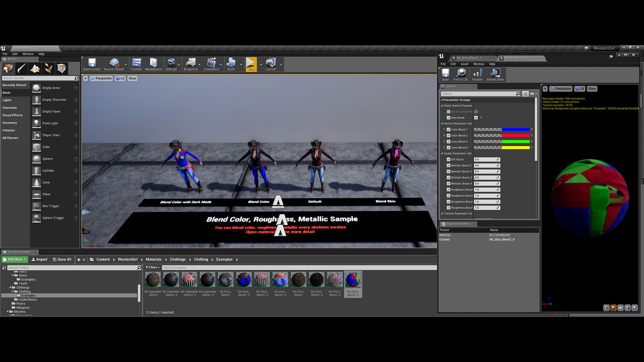
Task: Click the sources panel toggle icon
Action: [4, 267]
